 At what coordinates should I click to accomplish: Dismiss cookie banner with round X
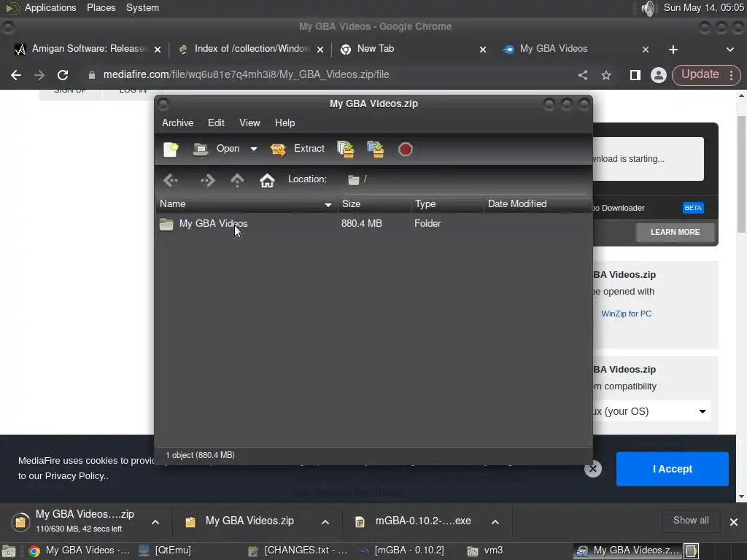pos(592,469)
